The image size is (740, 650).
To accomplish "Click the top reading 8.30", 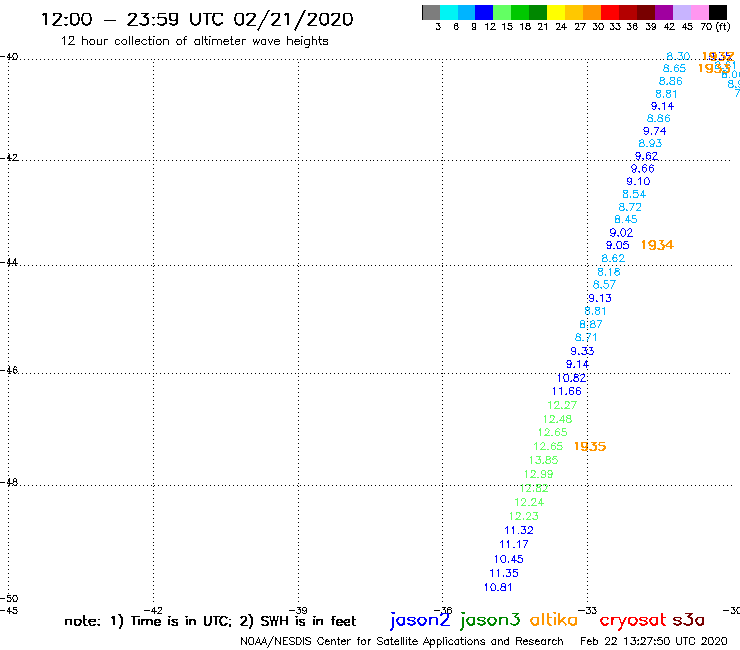I will point(678,56).
